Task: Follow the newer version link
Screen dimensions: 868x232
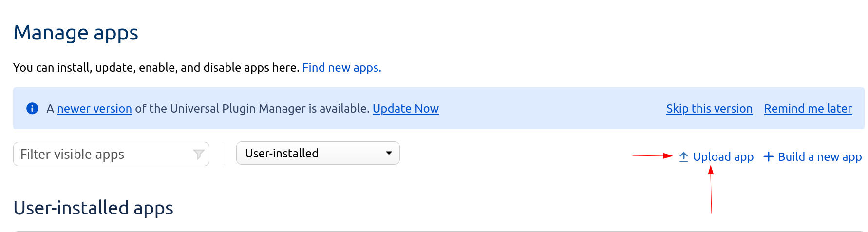Action: 94,109
